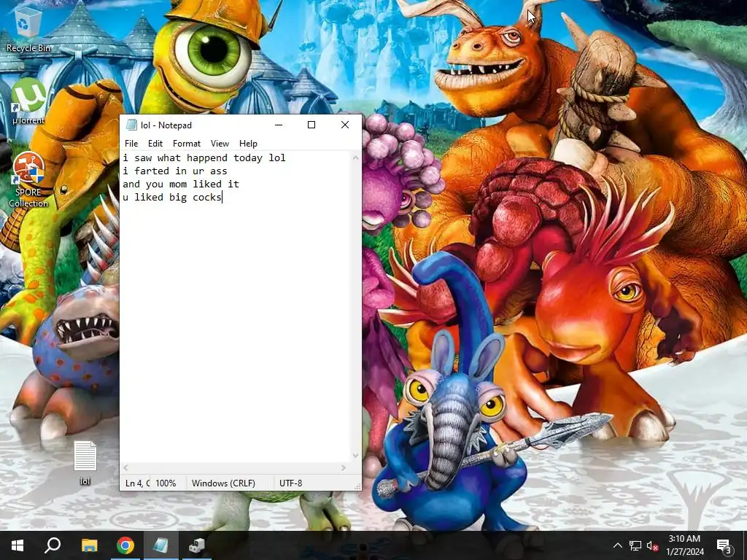Click horizontal scrollbar right arrow

pos(343,468)
